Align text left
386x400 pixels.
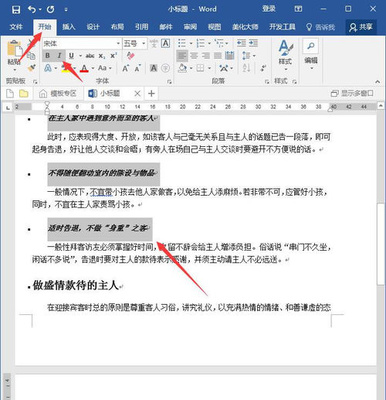click(x=182, y=55)
